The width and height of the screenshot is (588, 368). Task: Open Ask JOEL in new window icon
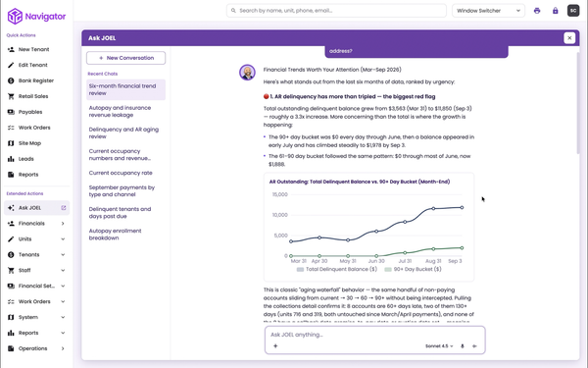64,208
